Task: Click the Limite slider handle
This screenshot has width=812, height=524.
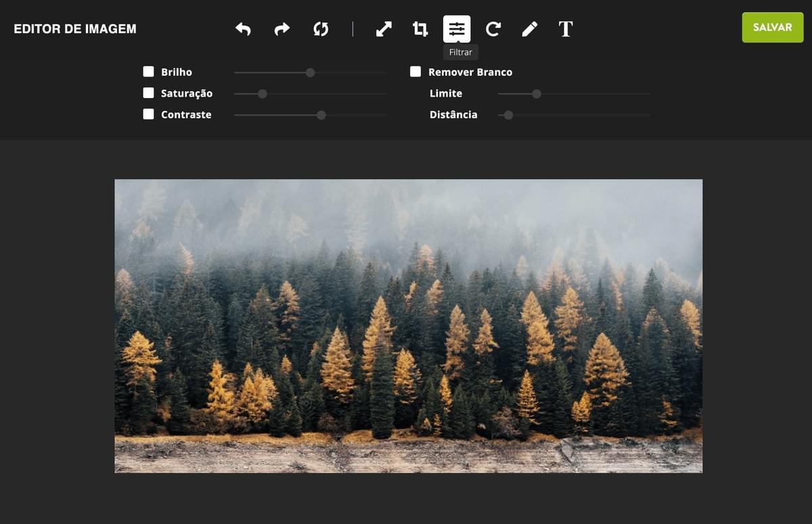Action: [x=537, y=94]
